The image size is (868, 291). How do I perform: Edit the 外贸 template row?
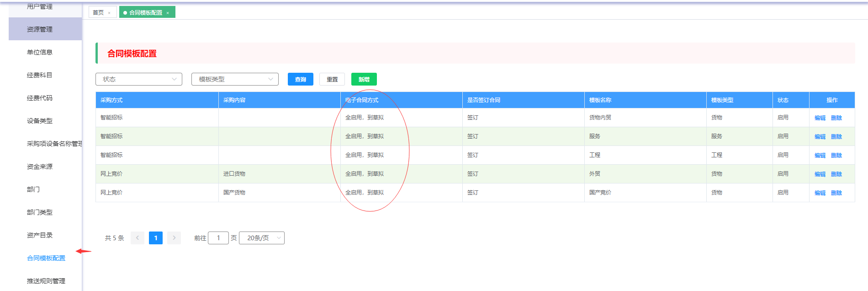(820, 174)
